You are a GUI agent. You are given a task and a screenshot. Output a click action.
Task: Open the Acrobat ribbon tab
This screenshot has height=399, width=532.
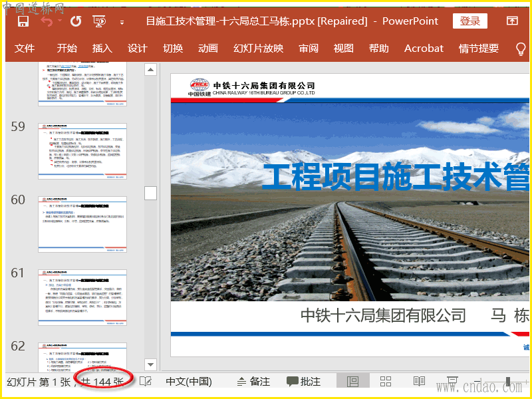pos(424,48)
